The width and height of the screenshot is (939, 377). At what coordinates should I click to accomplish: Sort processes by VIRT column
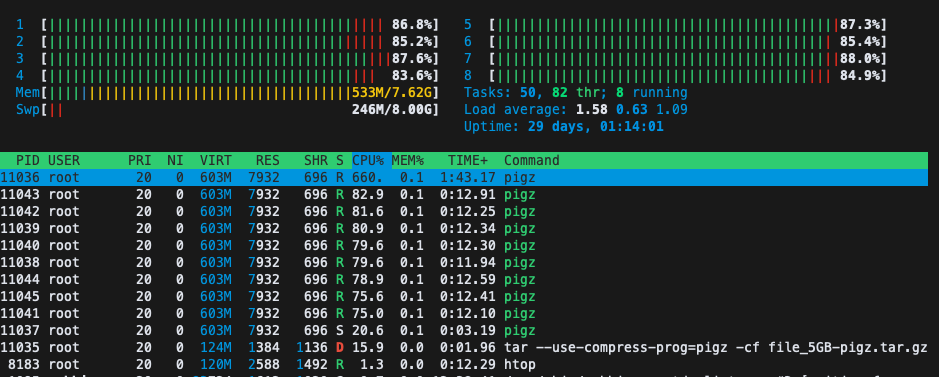(216, 160)
